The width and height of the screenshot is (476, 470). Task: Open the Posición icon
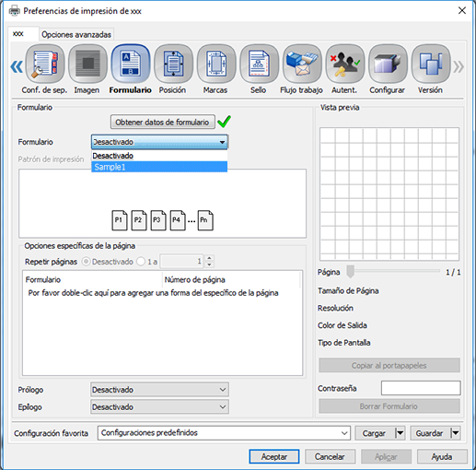pos(173,64)
